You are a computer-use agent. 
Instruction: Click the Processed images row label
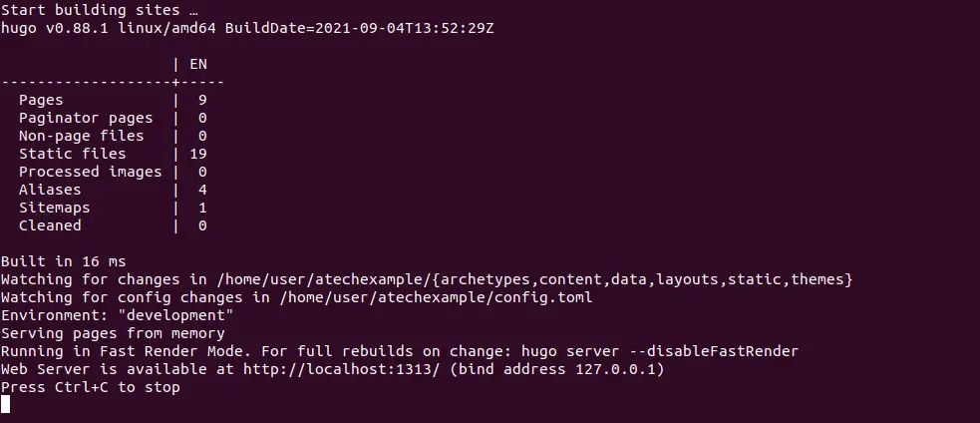click(x=90, y=172)
